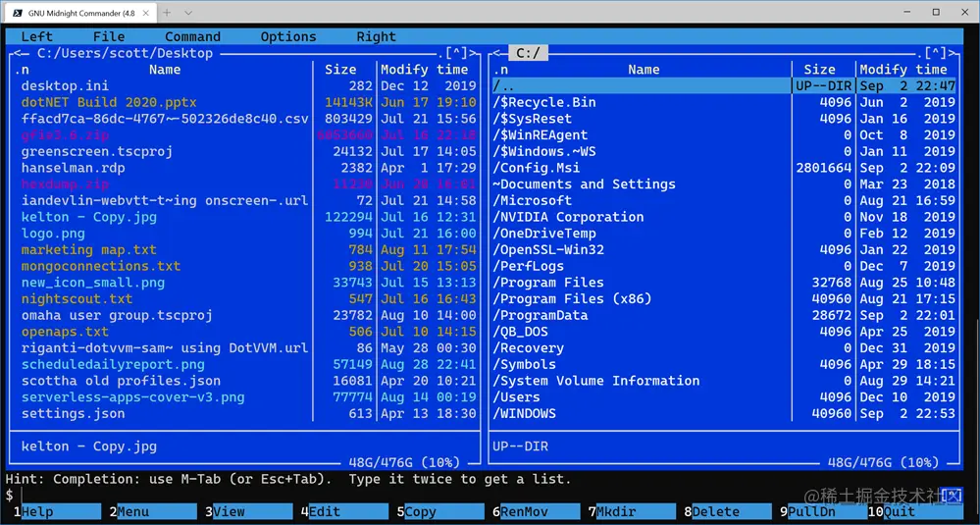The width and height of the screenshot is (980, 525).
Task: Add a new terminal tab
Action: 167,13
